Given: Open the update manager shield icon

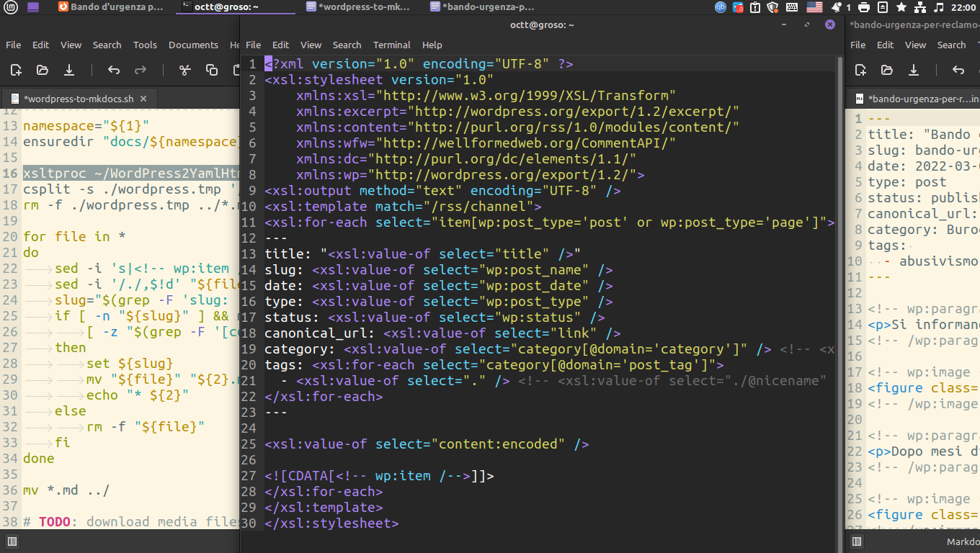Looking at the screenshot, I should [773, 7].
